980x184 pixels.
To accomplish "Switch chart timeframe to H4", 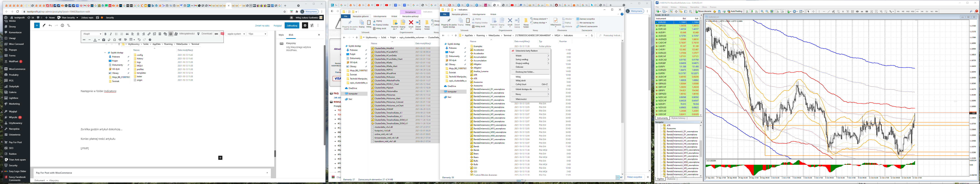I will (922, 11).
